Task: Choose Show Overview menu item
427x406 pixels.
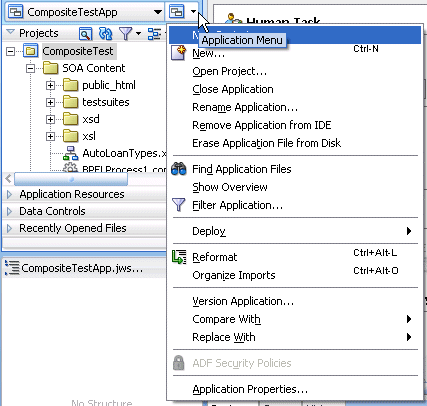Action: tap(295, 187)
